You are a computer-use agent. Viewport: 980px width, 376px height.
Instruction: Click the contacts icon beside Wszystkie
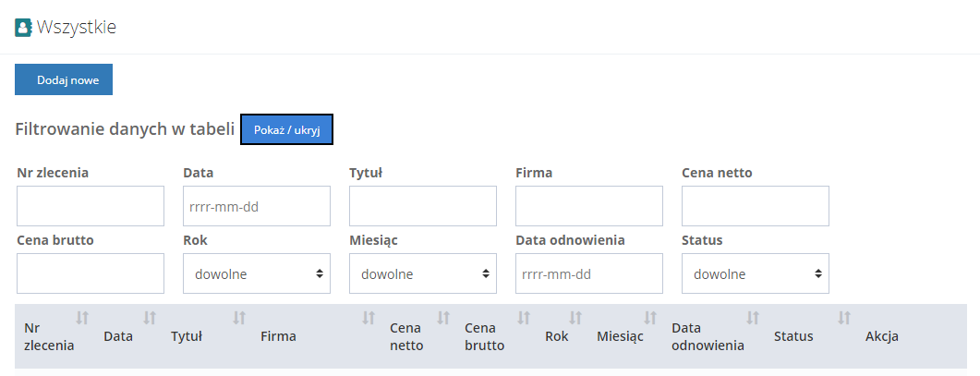point(23,28)
